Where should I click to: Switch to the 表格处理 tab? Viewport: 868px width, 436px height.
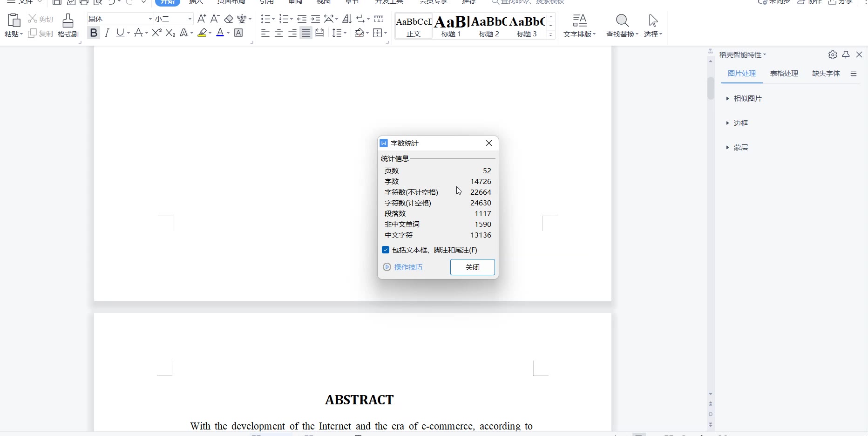784,74
